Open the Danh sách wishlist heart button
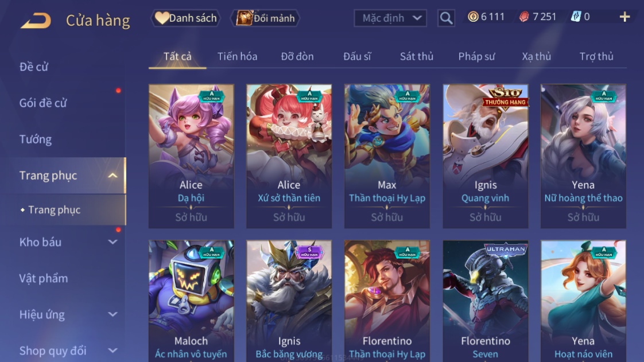Screen dimensions: 644x362 186,18
